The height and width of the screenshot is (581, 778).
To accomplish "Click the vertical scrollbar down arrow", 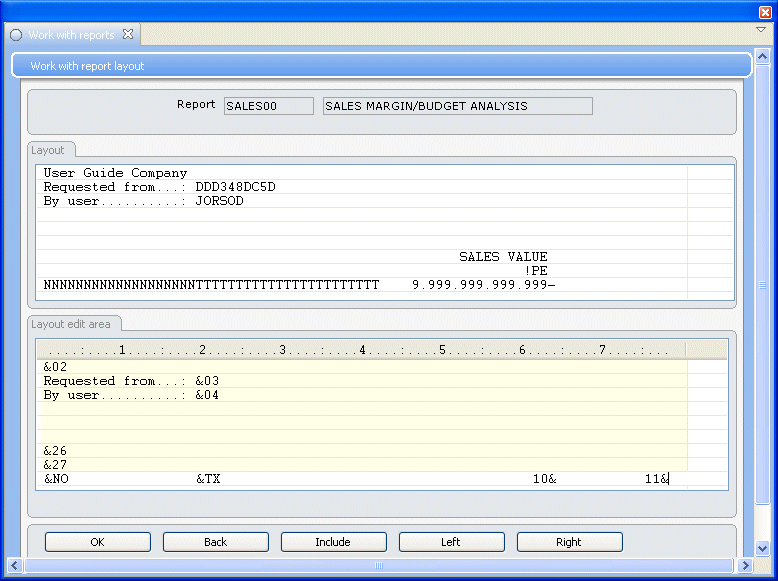I will (762, 549).
